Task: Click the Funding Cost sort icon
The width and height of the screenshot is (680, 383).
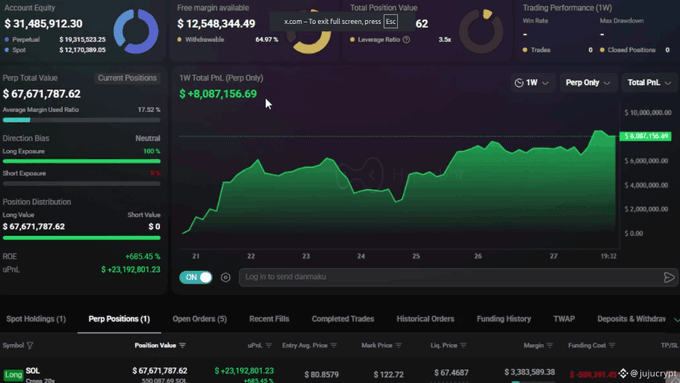Action: 612,346
